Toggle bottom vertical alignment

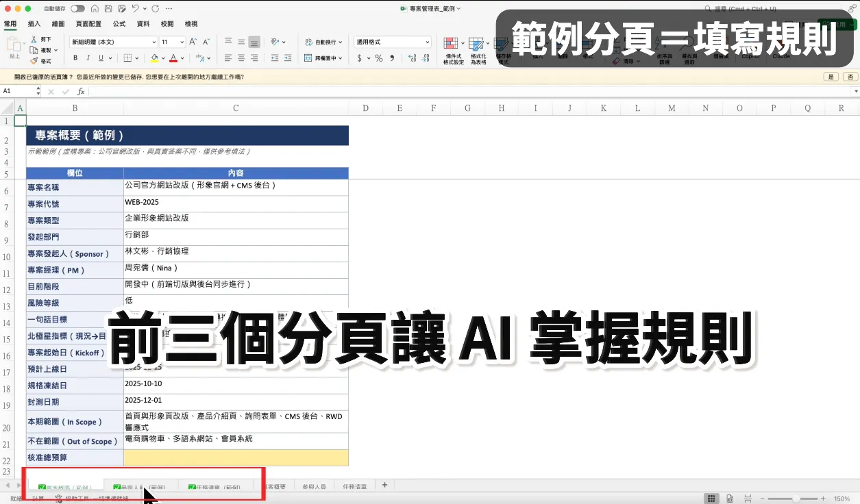coord(254,42)
